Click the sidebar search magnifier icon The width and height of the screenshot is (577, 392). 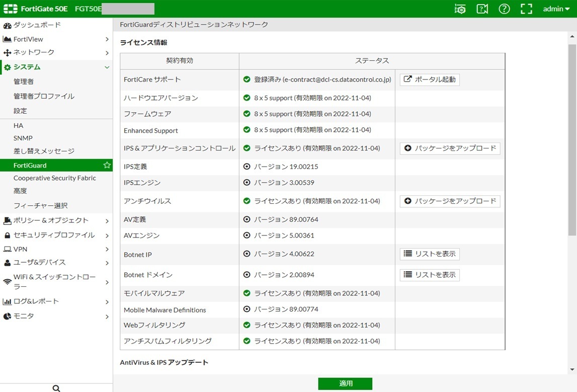56,388
